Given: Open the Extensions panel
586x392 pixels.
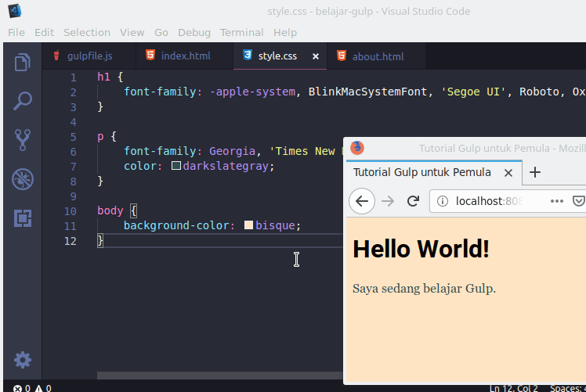Looking at the screenshot, I should (x=23, y=218).
